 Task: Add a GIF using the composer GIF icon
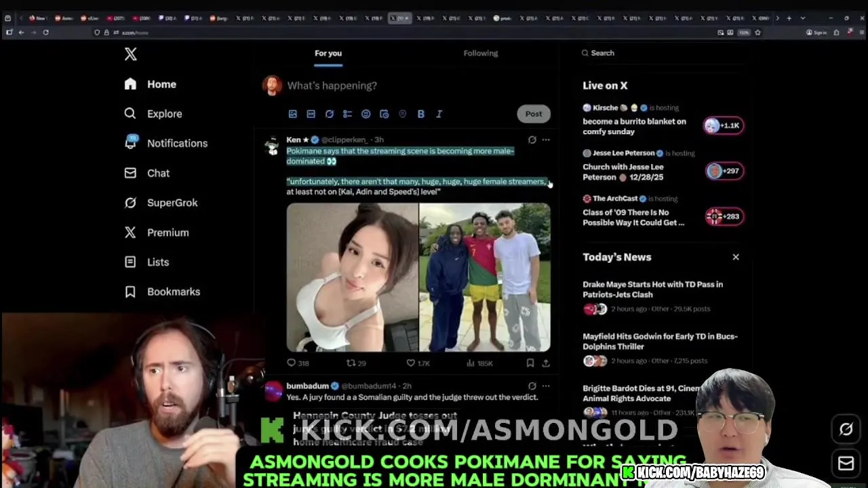tap(311, 114)
